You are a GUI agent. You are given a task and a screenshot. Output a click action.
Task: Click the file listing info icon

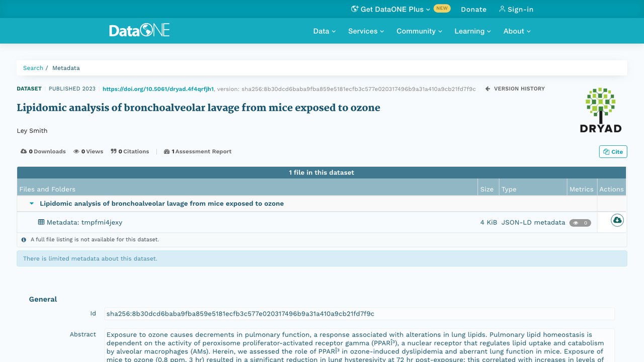coord(24,240)
